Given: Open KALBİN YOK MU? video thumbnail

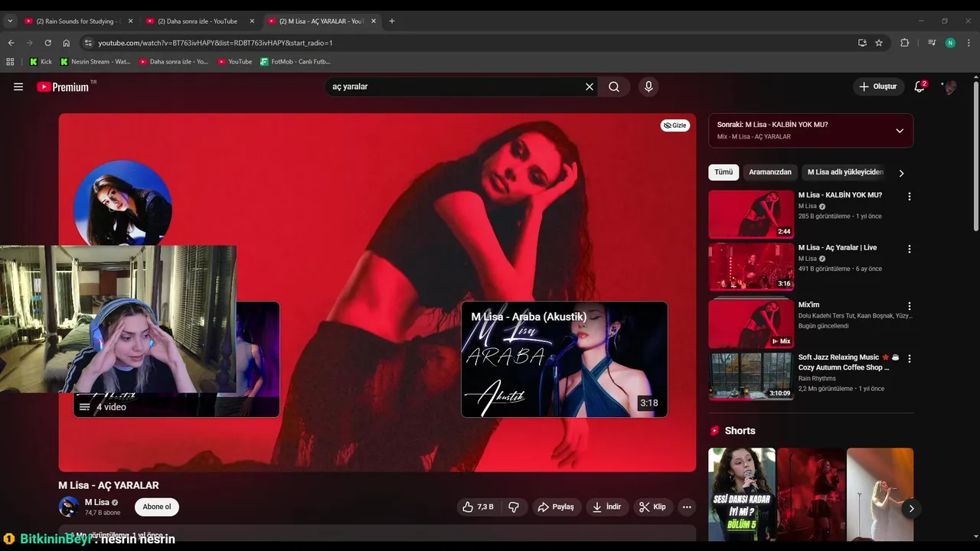Looking at the screenshot, I should point(751,214).
